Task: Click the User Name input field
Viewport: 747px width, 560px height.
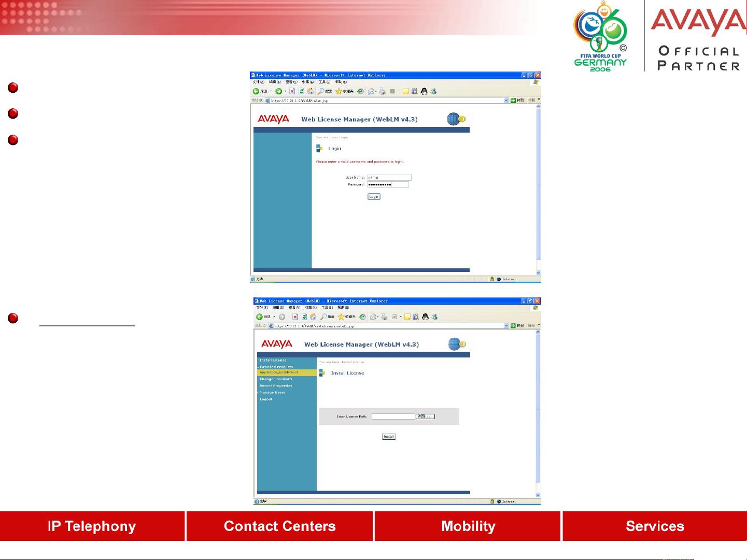Action: click(389, 178)
